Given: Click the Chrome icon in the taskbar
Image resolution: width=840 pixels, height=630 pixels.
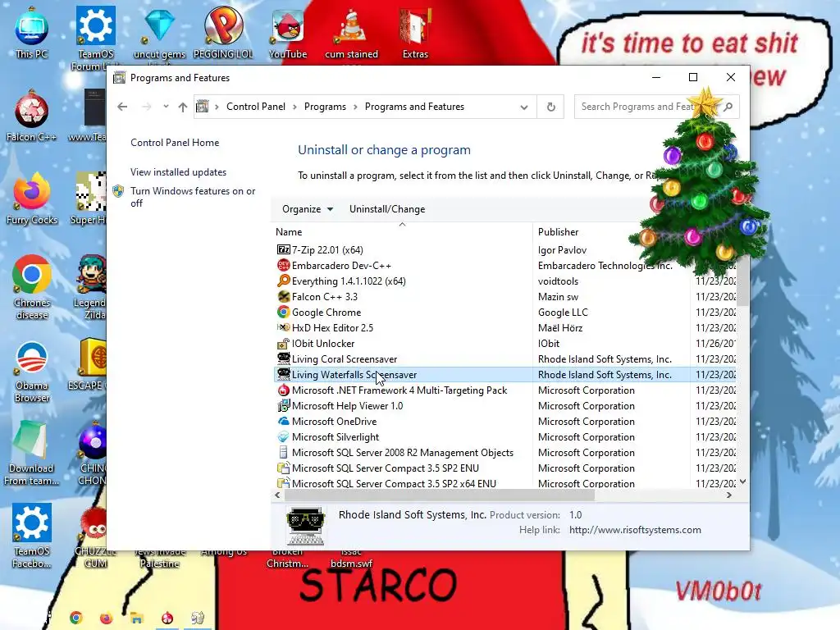Looking at the screenshot, I should tap(76, 618).
